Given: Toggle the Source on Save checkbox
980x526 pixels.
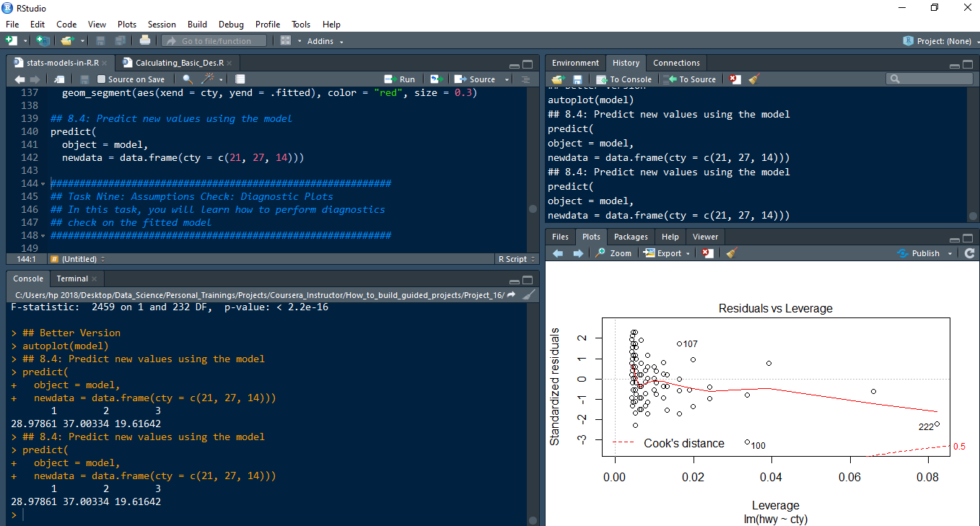Looking at the screenshot, I should click(102, 79).
